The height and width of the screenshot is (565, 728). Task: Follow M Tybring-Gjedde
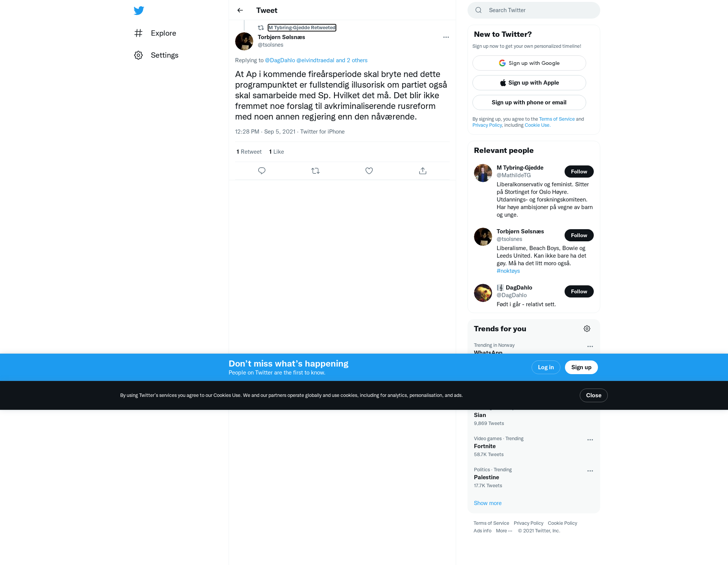579,172
